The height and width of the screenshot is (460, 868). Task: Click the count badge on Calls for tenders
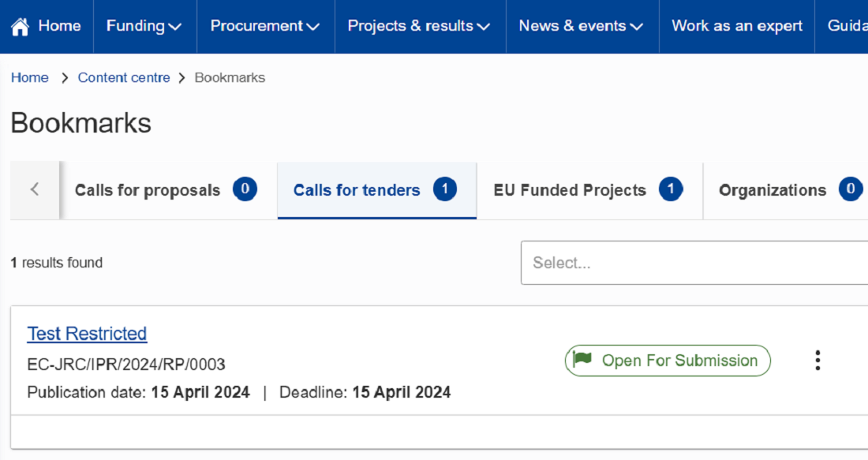444,189
